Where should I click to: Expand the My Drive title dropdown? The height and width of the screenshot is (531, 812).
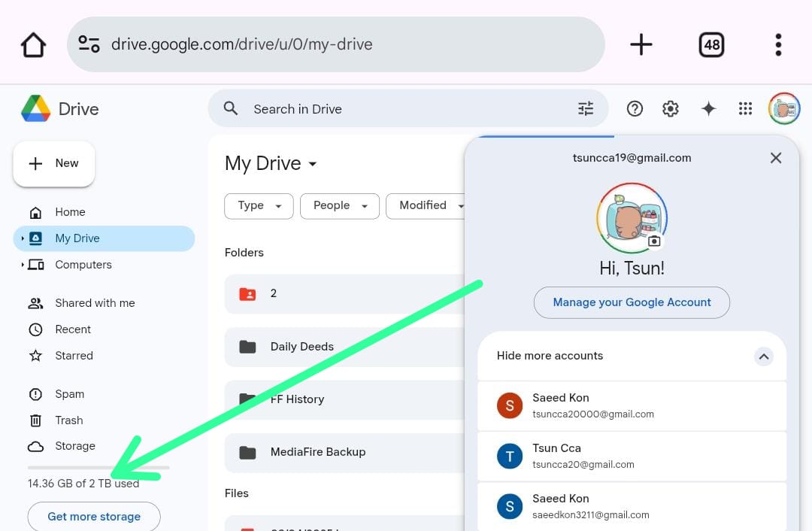tap(313, 164)
